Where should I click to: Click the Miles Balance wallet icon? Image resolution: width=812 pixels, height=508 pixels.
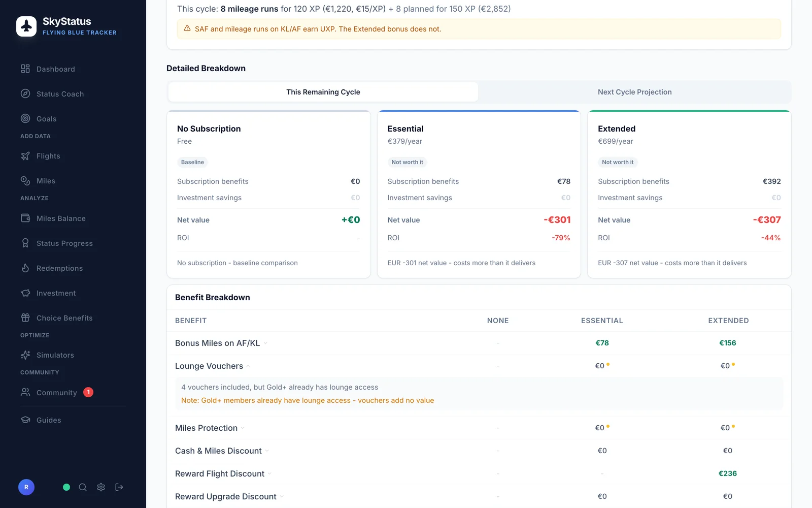(x=25, y=218)
